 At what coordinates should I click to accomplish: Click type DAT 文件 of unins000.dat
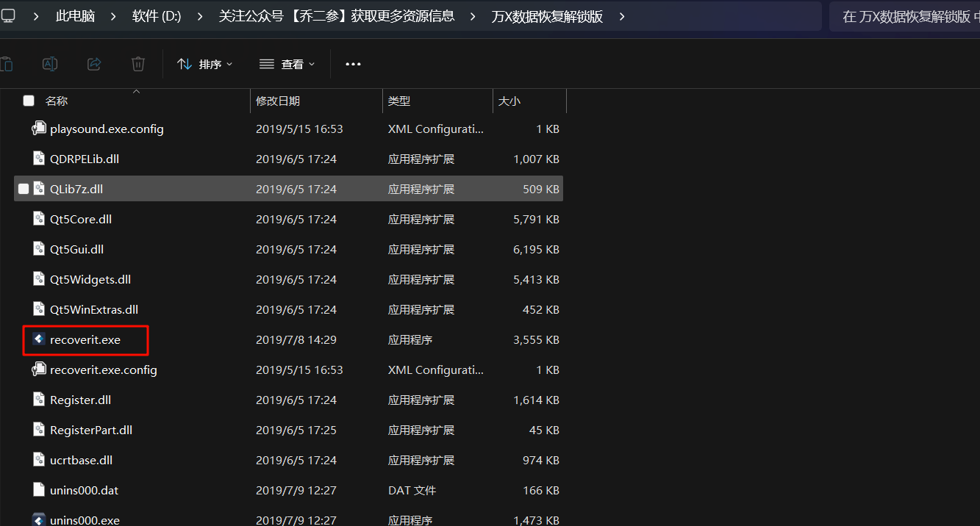[x=412, y=490]
